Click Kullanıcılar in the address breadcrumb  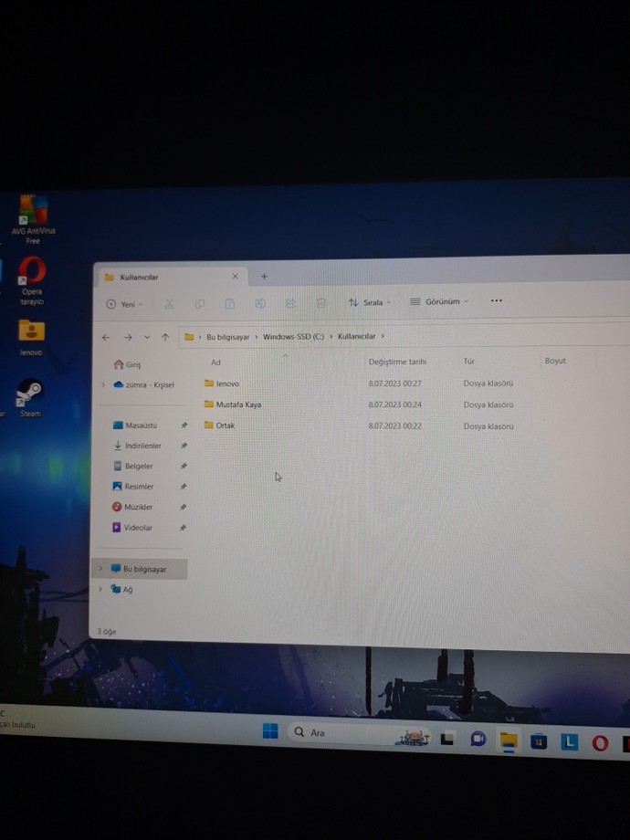356,336
